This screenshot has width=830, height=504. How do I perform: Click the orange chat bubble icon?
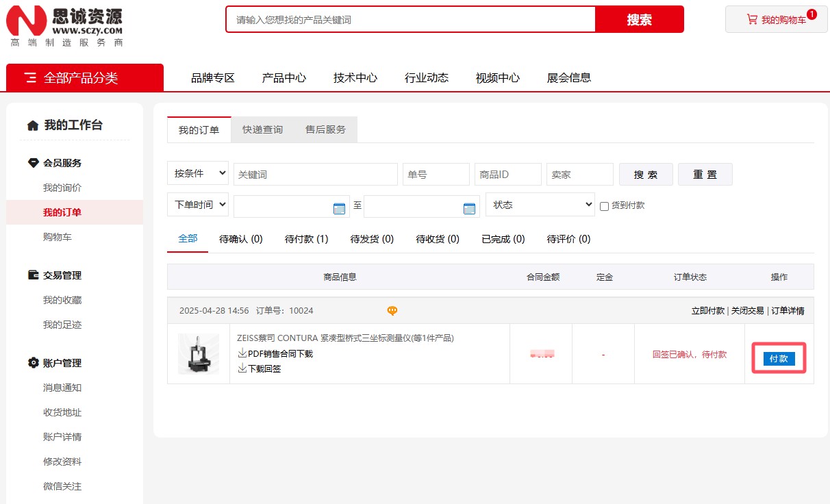[x=392, y=311]
